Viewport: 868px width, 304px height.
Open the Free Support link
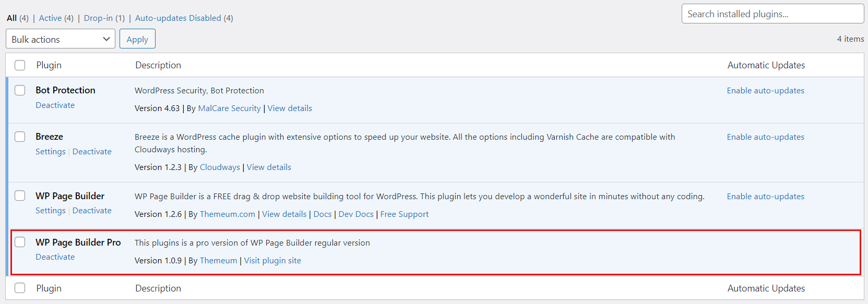pyautogui.click(x=405, y=214)
